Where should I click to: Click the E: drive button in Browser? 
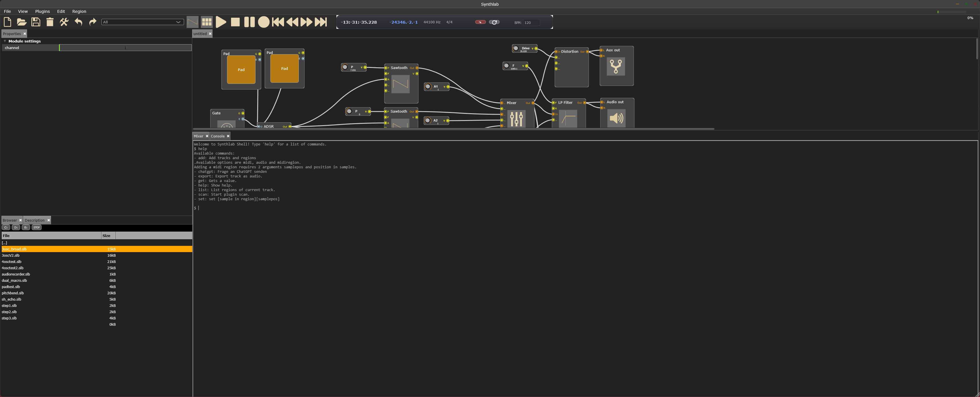[x=25, y=228]
